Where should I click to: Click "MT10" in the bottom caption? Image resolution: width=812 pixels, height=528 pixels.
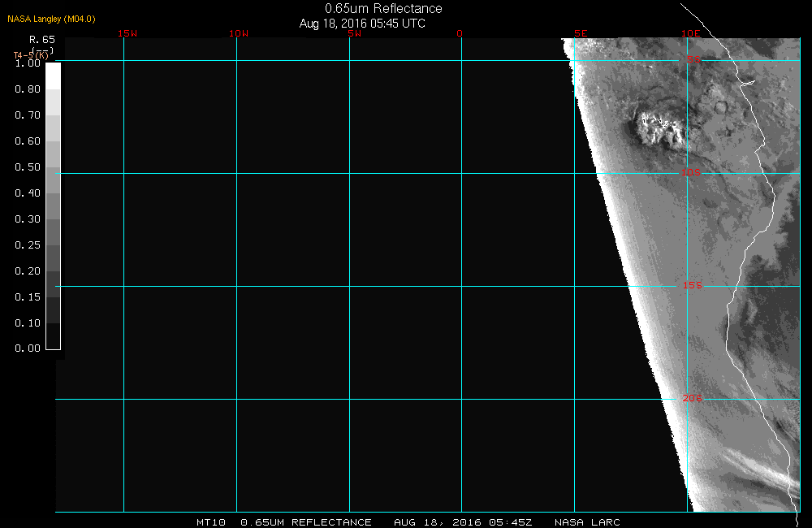coord(211,522)
